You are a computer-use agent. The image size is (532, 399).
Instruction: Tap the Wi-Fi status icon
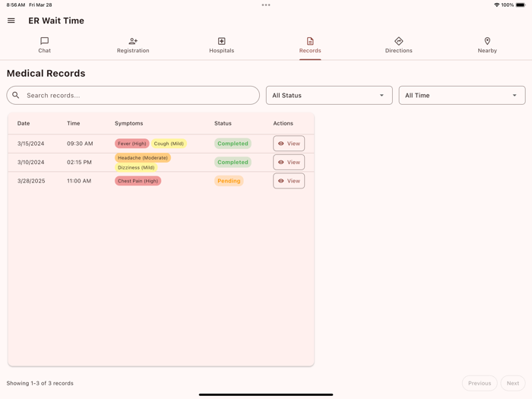497,5
